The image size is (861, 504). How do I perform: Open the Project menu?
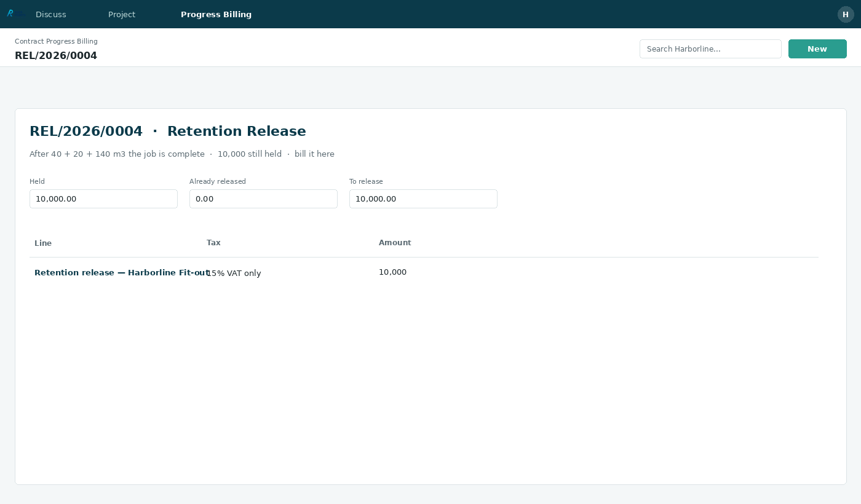tap(122, 14)
